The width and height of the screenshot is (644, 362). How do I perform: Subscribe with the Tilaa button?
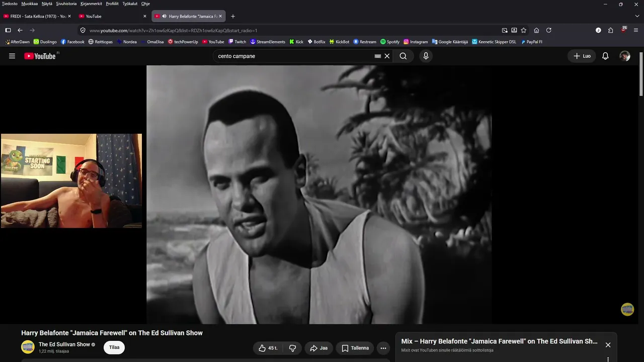(114, 347)
